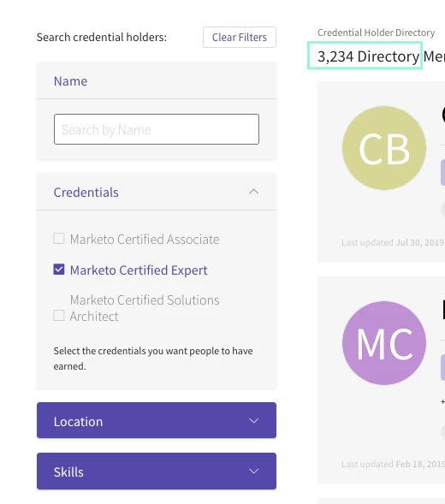Click the Skills down chevron icon
Image resolution: width=445 pixels, height=504 pixels.
[x=253, y=471]
